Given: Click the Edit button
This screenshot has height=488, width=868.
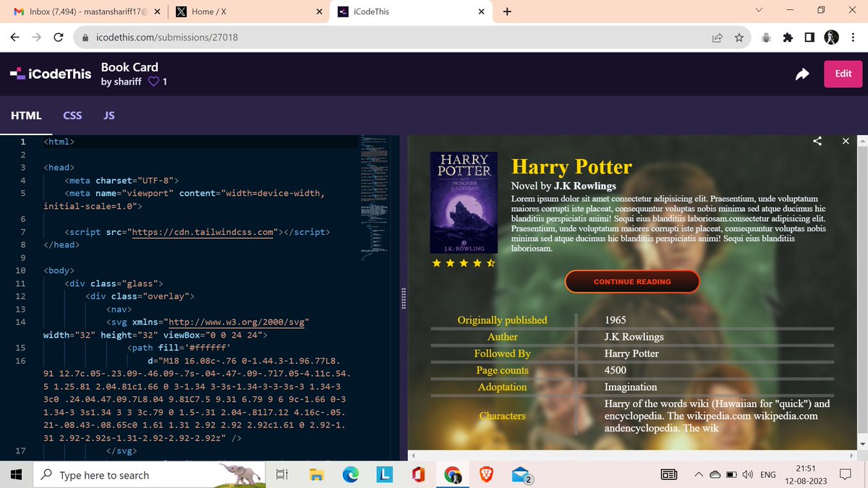Looking at the screenshot, I should click(x=843, y=74).
